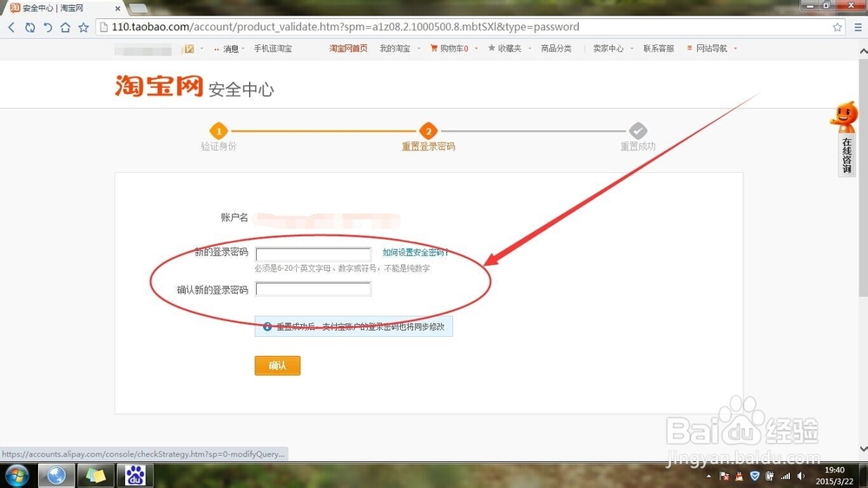Image resolution: width=868 pixels, height=488 pixels.
Task: Click the favorites star beside home icon
Action: [83, 27]
